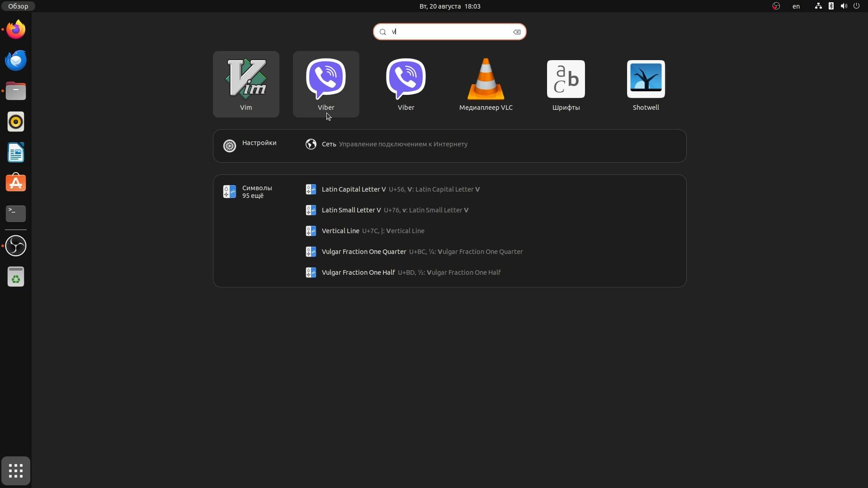Open the power menu icon
Image resolution: width=868 pixels, height=488 pixels.
(856, 6)
